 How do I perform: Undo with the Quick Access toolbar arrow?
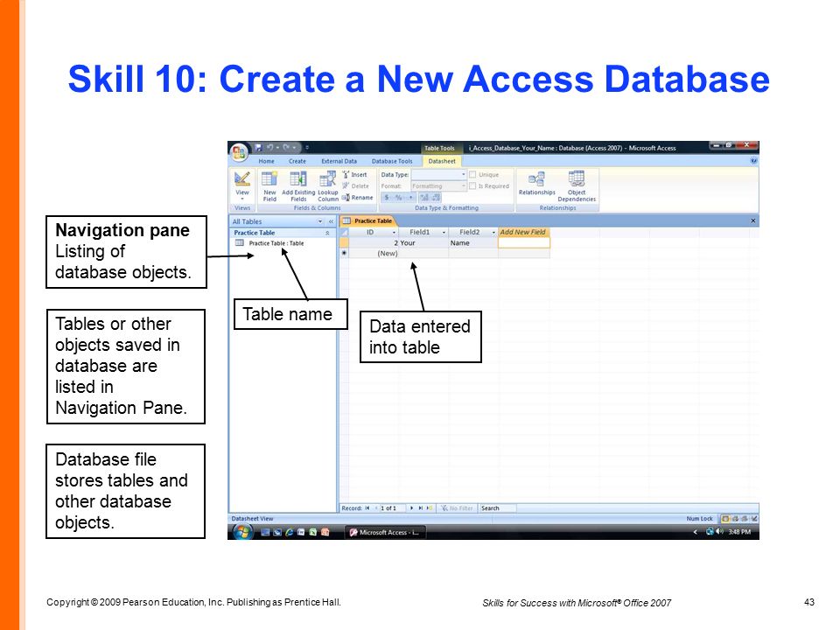[x=270, y=147]
